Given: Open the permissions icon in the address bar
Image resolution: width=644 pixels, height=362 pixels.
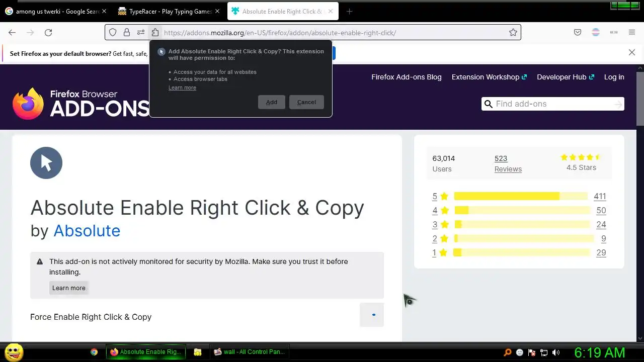Looking at the screenshot, I should [x=141, y=32].
